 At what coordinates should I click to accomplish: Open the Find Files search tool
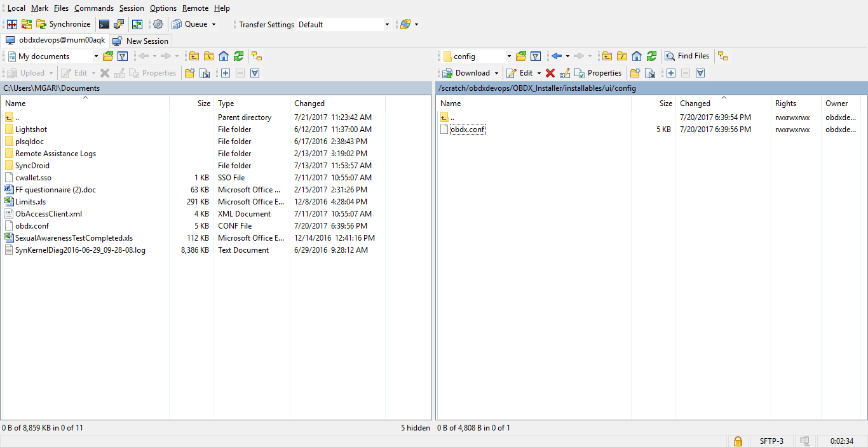click(688, 56)
